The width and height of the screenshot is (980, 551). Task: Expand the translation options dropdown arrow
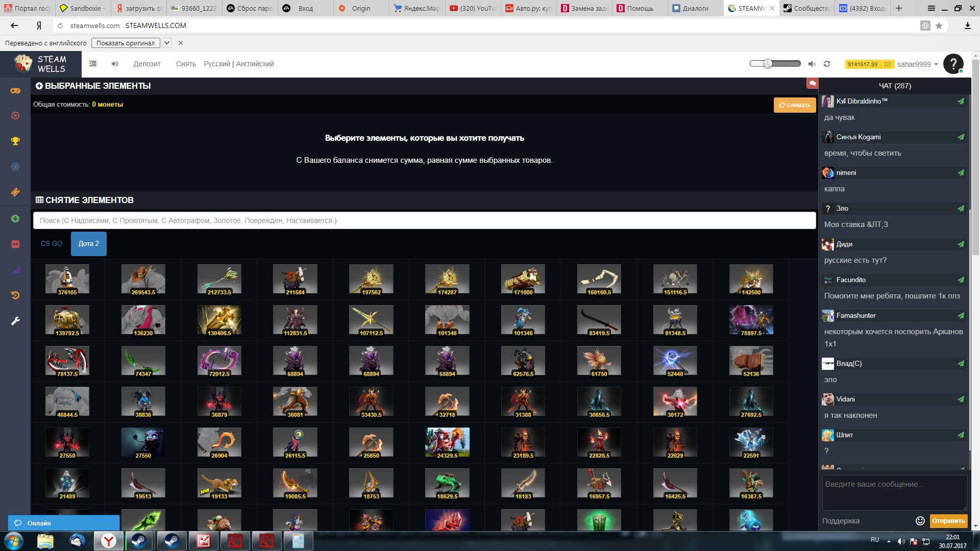coord(166,43)
